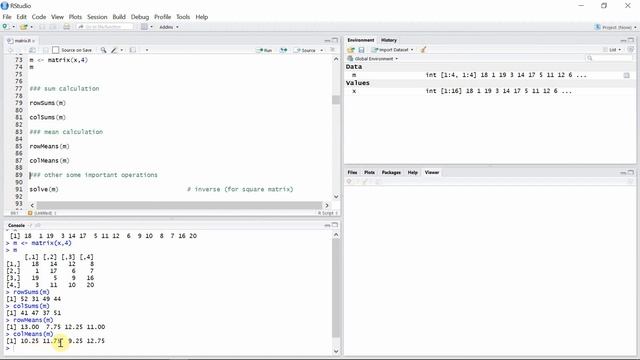Viewport: 640px width, 360px height.
Task: Open the Plots menu
Action: click(x=75, y=17)
